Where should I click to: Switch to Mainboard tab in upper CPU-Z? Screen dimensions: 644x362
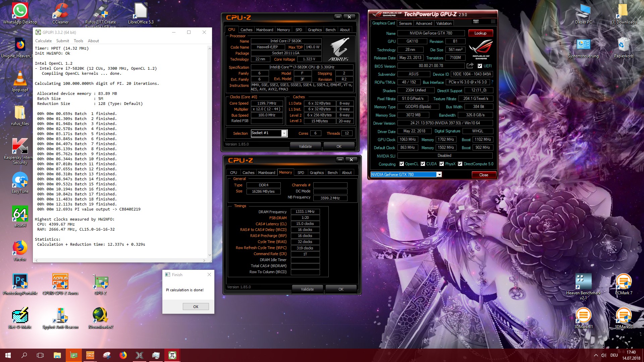pyautogui.click(x=265, y=30)
